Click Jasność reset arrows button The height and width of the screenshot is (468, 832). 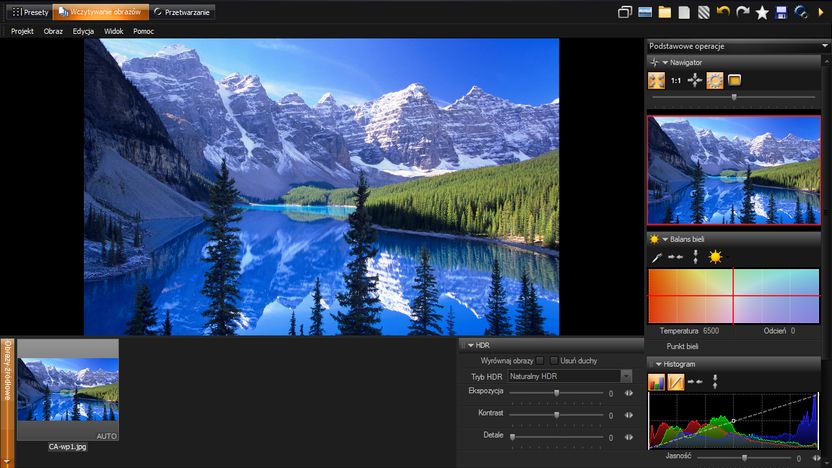pos(817,457)
